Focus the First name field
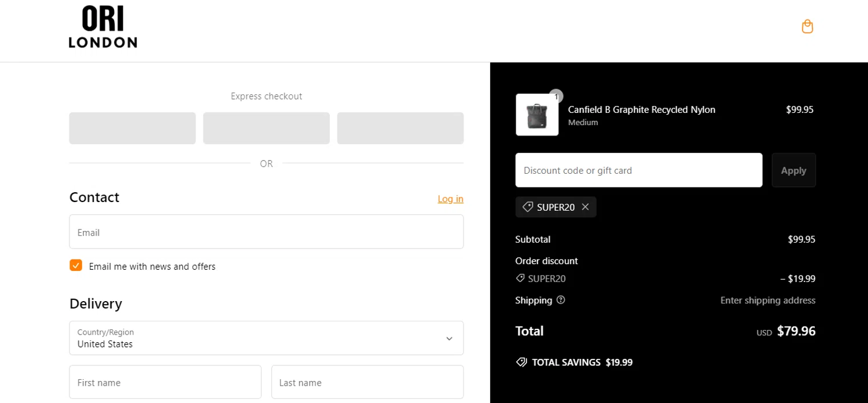The image size is (868, 403). (x=165, y=382)
